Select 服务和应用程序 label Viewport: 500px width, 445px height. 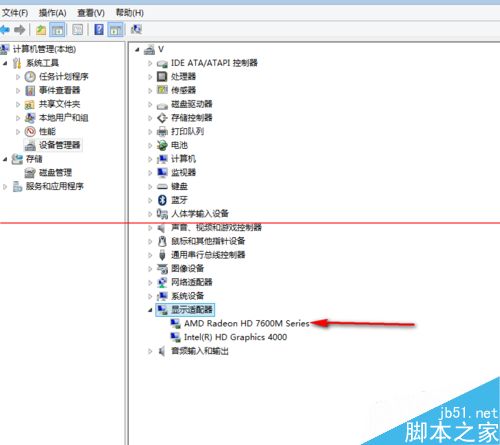click(55, 186)
